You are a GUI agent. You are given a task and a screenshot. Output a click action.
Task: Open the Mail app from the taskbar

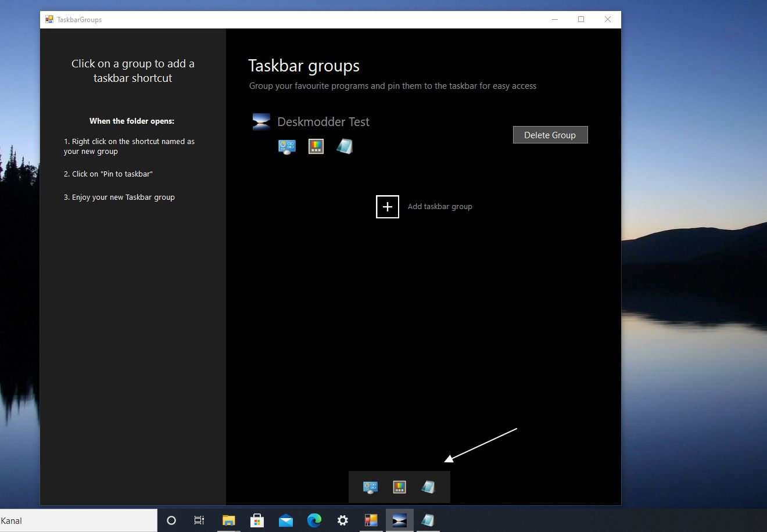tap(285, 520)
